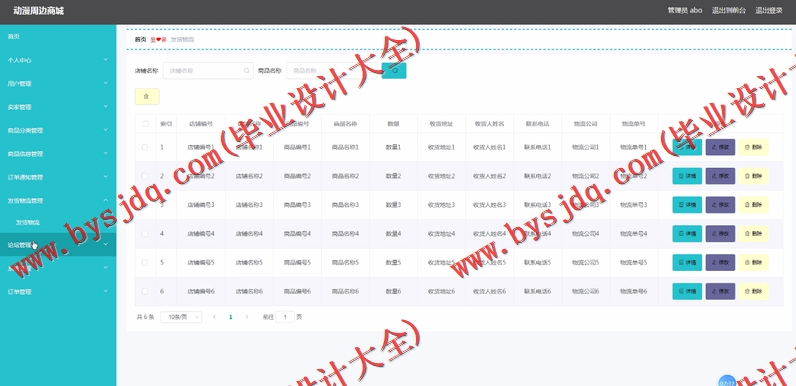This screenshot has width=796, height=386.
Task: Check the checkbox for row 2
Action: click(x=145, y=176)
